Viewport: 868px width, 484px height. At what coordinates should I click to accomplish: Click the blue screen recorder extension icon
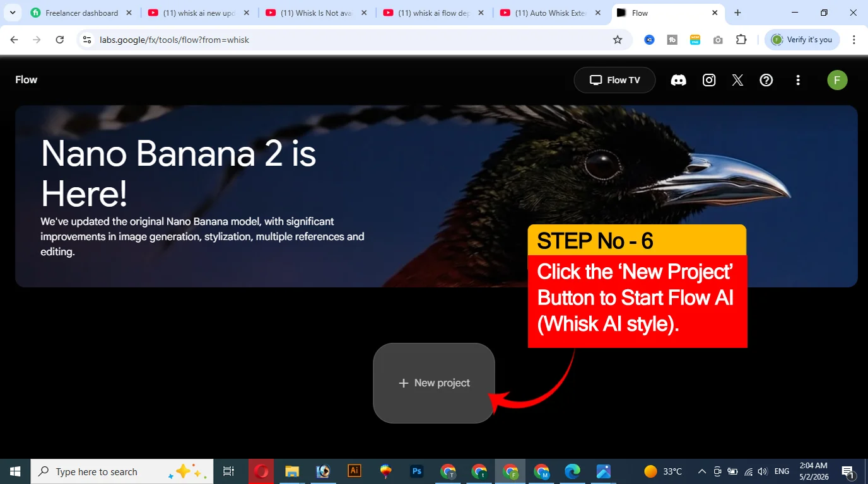click(x=649, y=40)
